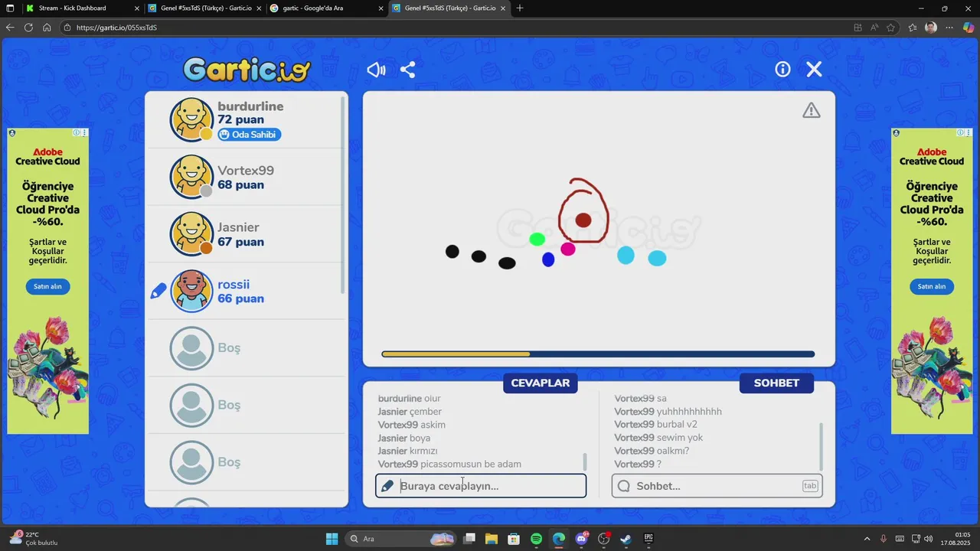Focus the Buraya cevaplayın answer field

click(481, 486)
